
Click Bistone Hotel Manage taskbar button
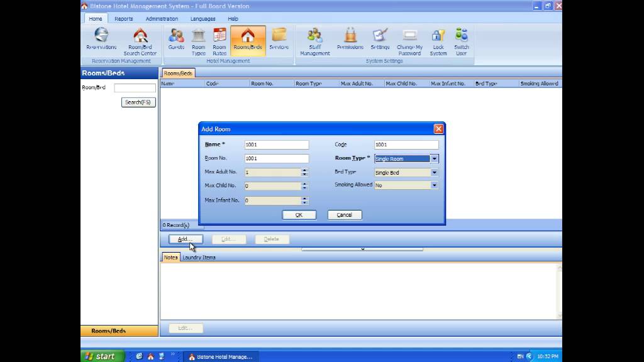click(221, 357)
